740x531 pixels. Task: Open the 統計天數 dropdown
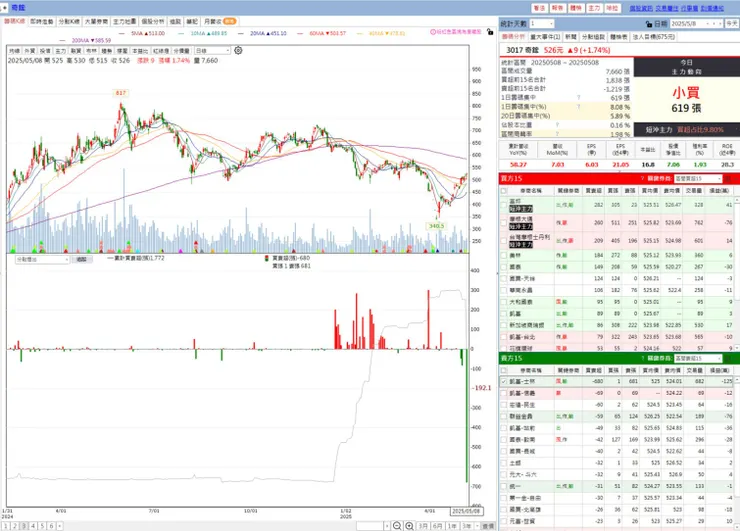(541, 24)
